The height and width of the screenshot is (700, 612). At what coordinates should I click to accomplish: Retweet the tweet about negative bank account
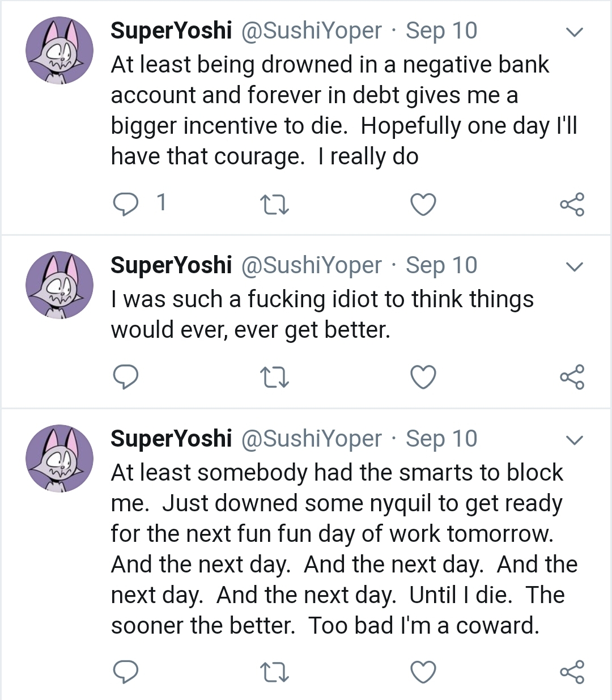pos(274,205)
